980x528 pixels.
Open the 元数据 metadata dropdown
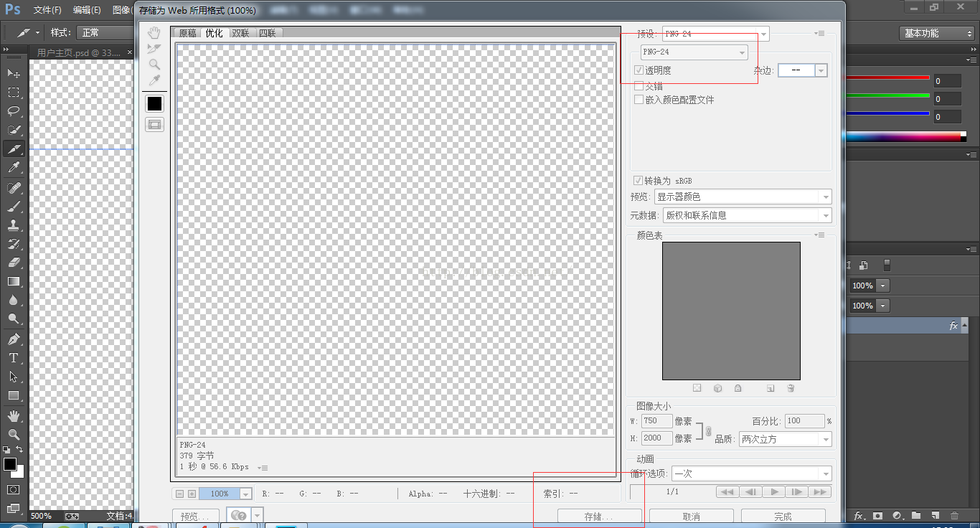tap(747, 215)
